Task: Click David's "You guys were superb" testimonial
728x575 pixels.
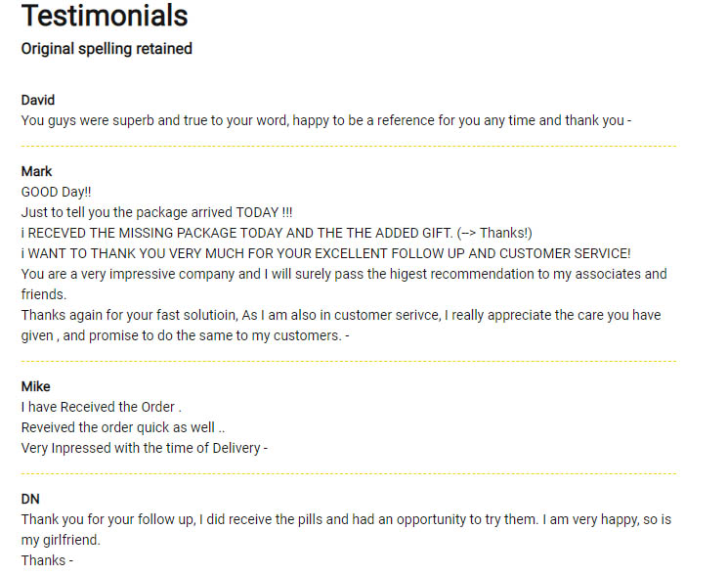Action: 326,121
